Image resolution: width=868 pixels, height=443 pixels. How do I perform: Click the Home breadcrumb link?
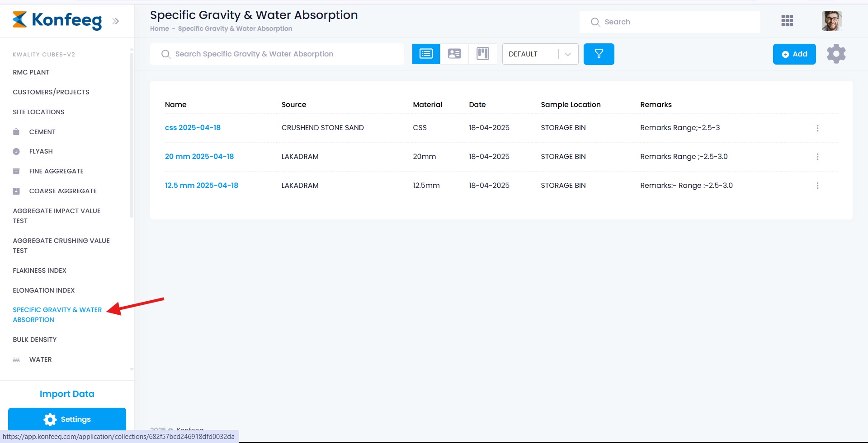(x=159, y=28)
